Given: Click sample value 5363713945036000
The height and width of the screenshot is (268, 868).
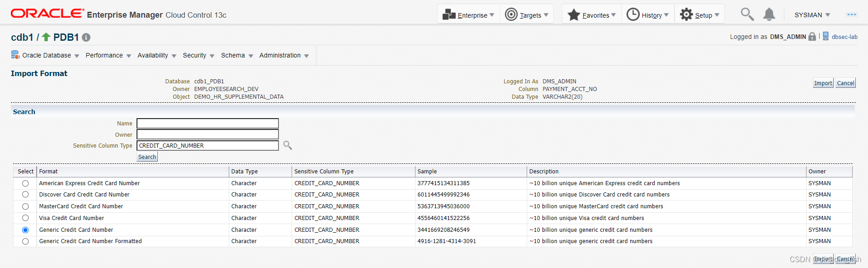Looking at the screenshot, I should click(x=443, y=206).
